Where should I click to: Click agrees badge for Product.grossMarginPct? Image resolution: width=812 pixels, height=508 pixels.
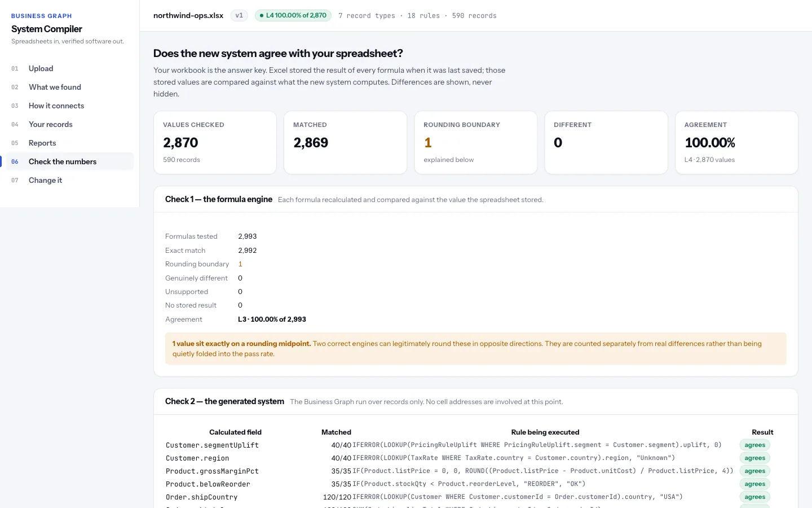[754, 471]
